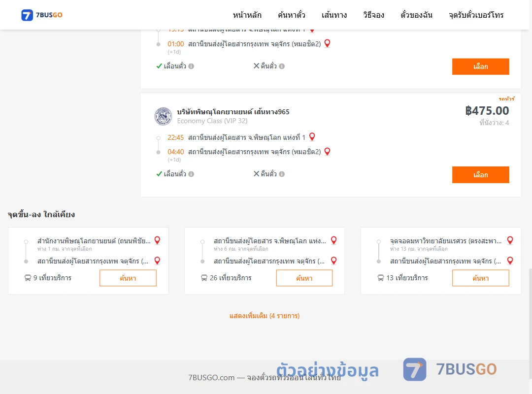This screenshot has height=394, width=532.
Task: Select the 01:00 arrival trip with the เลือก button
Action: tap(480, 66)
